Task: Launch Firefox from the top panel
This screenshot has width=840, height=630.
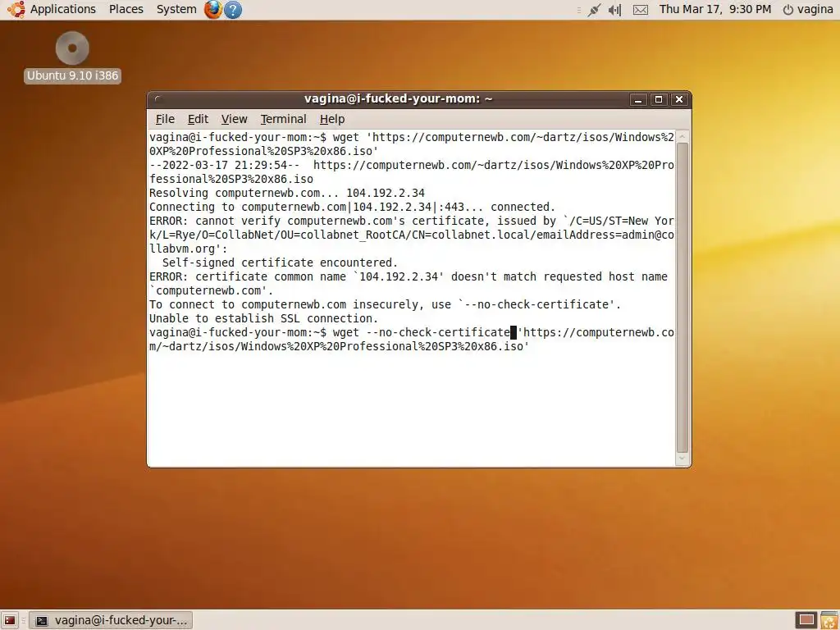Action: click(212, 9)
